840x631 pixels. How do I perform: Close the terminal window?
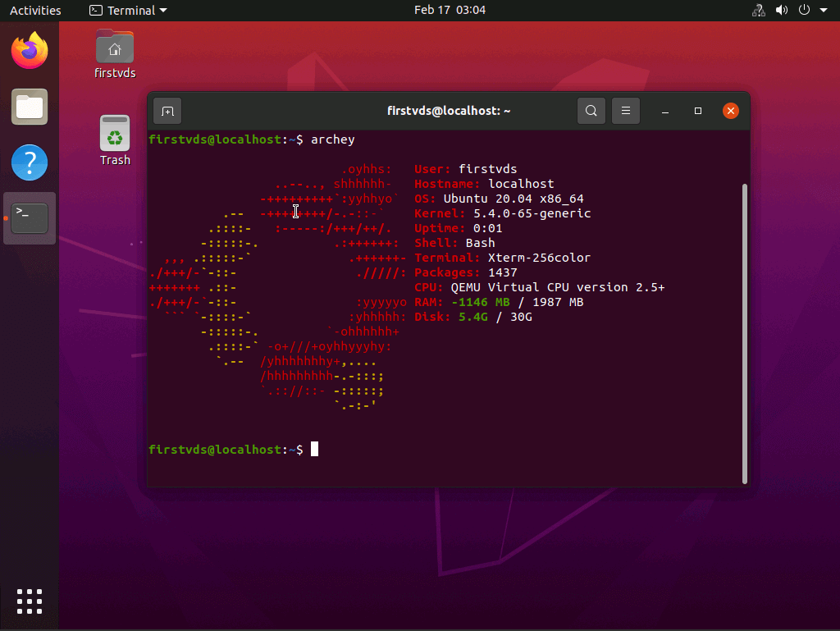click(731, 111)
